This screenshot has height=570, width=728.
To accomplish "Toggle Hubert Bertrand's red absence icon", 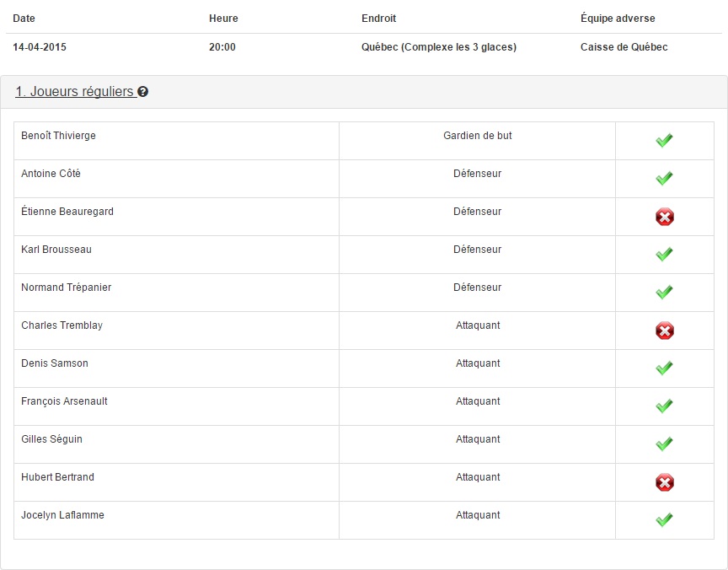I will [x=665, y=482].
